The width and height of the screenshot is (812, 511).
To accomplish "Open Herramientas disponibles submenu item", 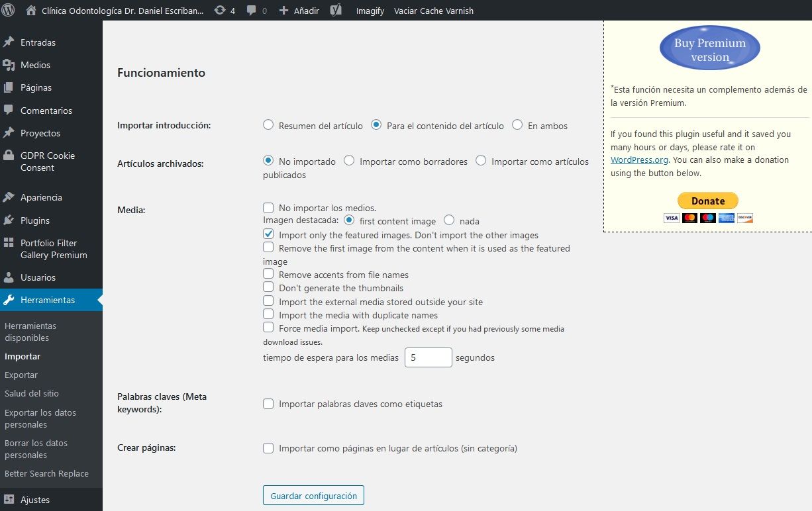I will 30,332.
